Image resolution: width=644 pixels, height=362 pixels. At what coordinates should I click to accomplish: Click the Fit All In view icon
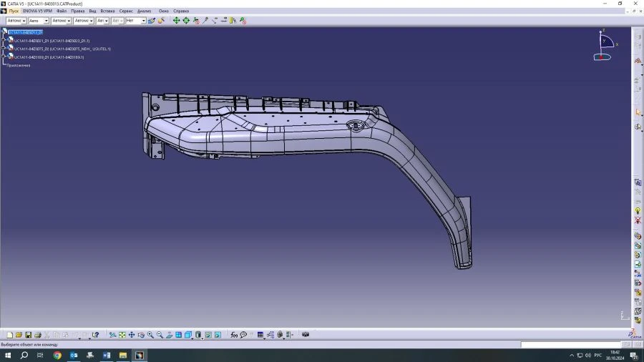122,335
